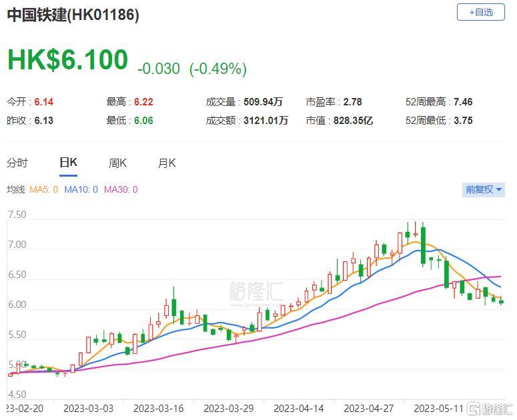The width and height of the screenshot is (517, 420).
Task: Click the 6.50 price axis label
Action: 17,275
